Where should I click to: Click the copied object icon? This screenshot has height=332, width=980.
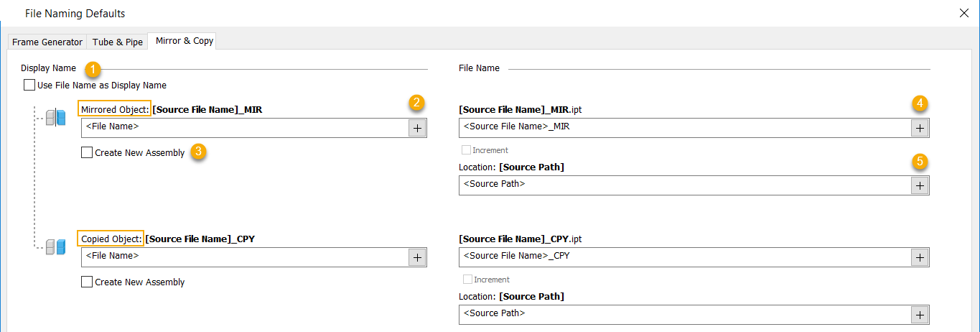coord(56,247)
